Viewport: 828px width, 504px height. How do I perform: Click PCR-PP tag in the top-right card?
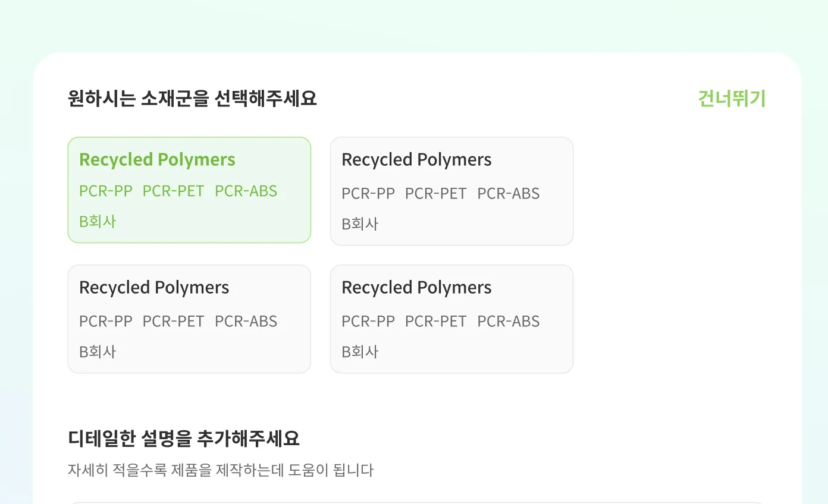(368, 193)
